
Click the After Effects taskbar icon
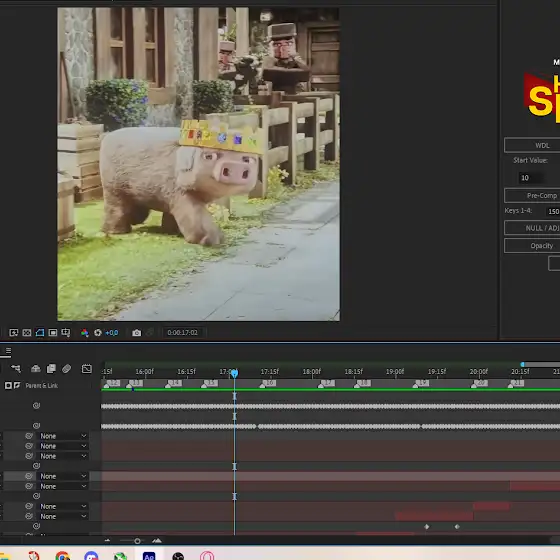[149, 556]
